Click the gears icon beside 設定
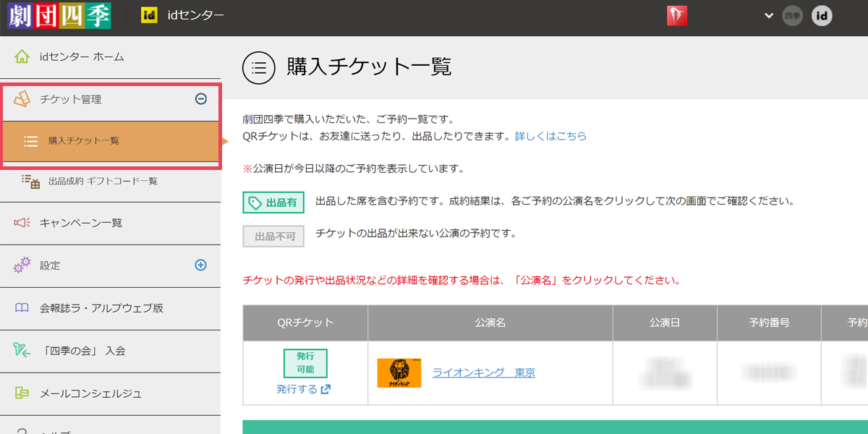The image size is (868, 434). tap(22, 265)
